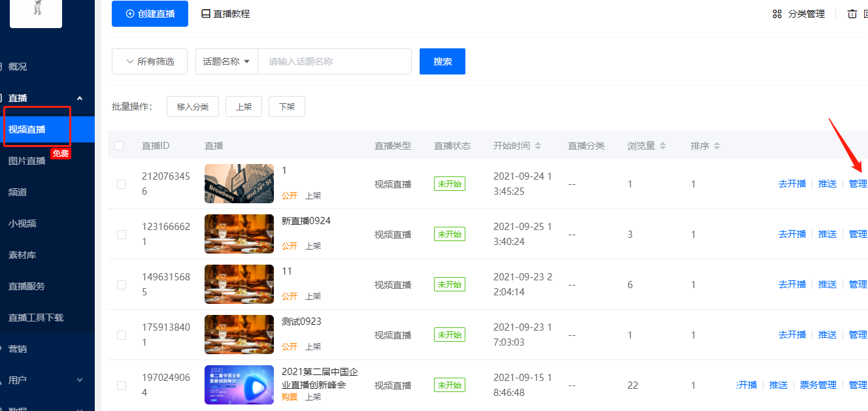
Task: Expand the 用户 sidebar section chevron
Action: (x=80, y=380)
